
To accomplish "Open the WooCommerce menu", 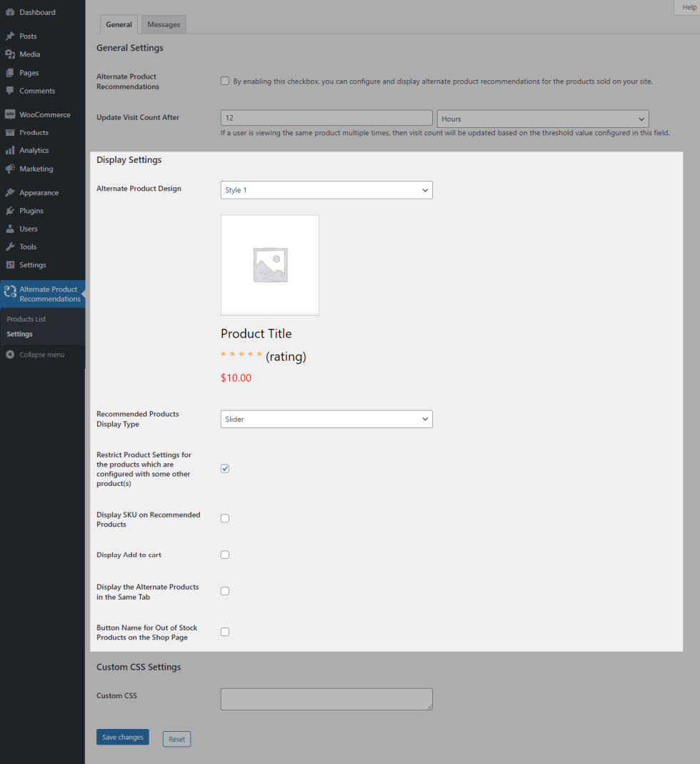I will click(x=42, y=114).
